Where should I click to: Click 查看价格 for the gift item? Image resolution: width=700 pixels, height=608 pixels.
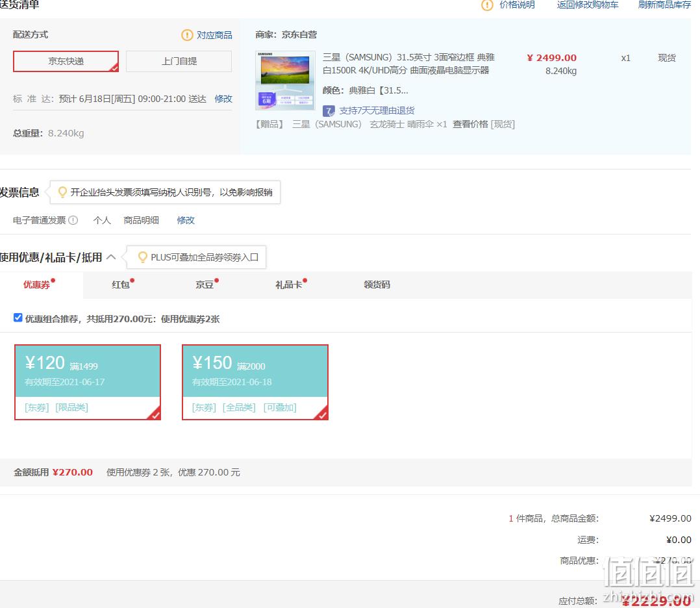tap(470, 124)
